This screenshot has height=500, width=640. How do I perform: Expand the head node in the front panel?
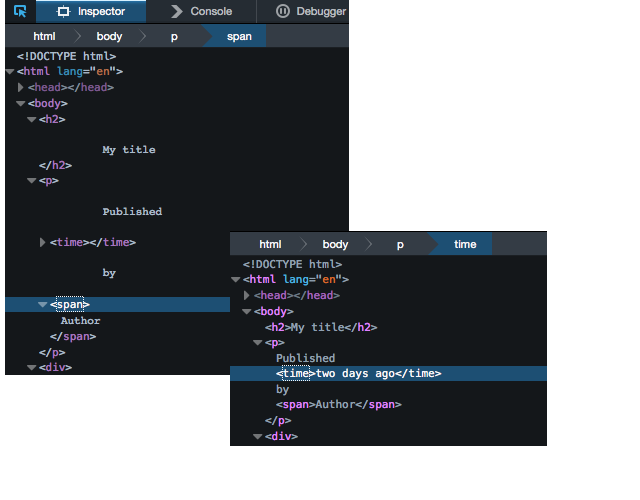pos(247,295)
